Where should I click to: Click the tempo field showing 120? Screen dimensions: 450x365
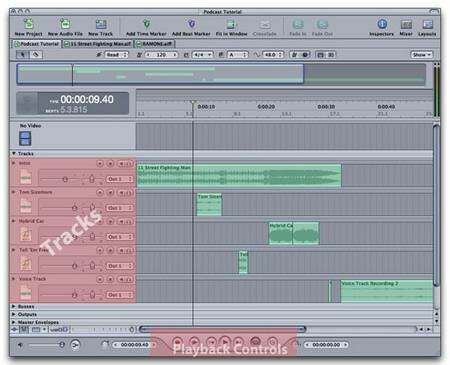point(161,55)
